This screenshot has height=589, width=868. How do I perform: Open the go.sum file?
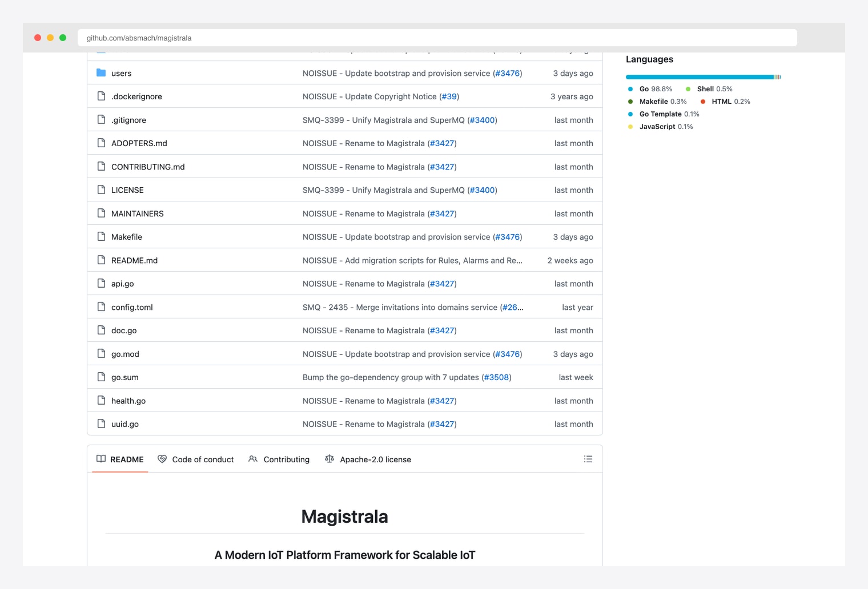point(125,377)
